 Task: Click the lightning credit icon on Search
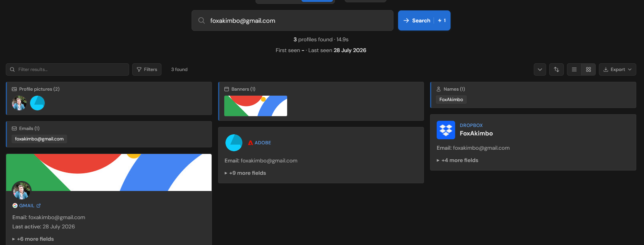pyautogui.click(x=440, y=20)
